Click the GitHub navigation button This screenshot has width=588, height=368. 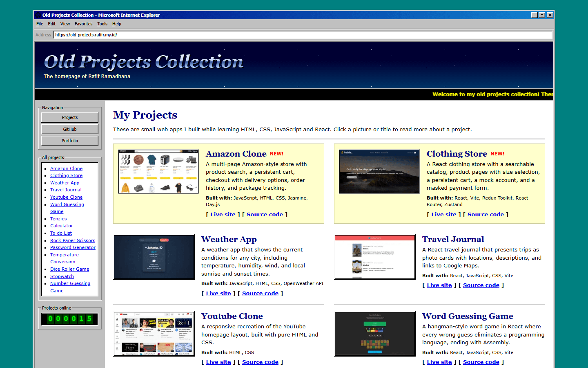click(x=70, y=129)
